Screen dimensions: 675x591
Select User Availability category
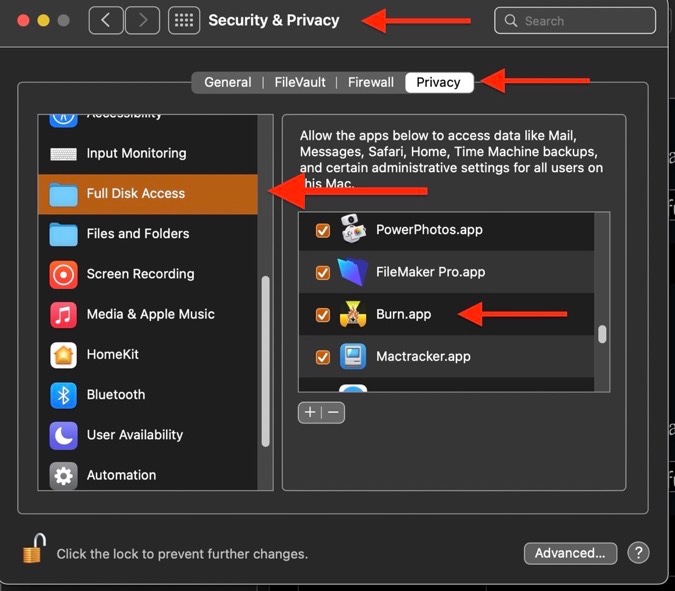coord(148,435)
